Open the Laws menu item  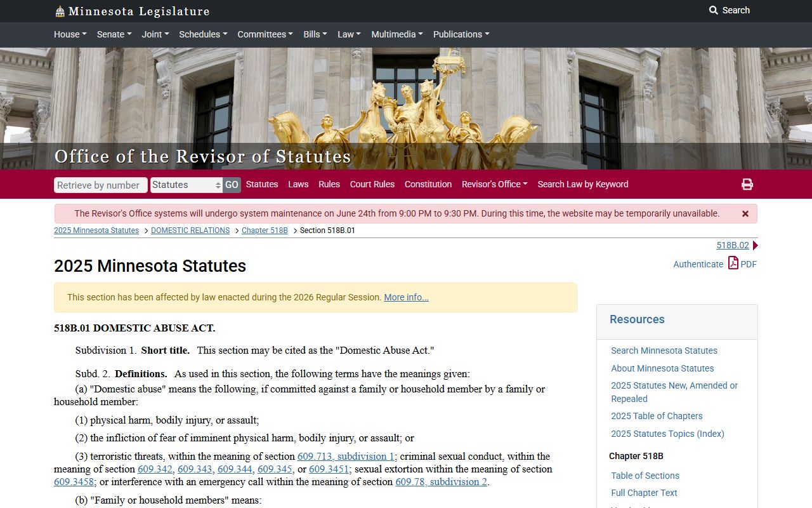[x=298, y=184]
